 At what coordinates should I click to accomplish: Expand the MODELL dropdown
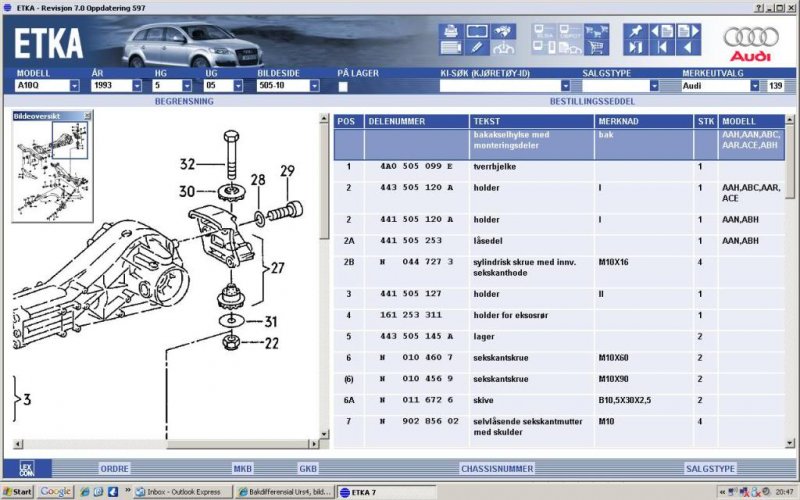(x=72, y=86)
